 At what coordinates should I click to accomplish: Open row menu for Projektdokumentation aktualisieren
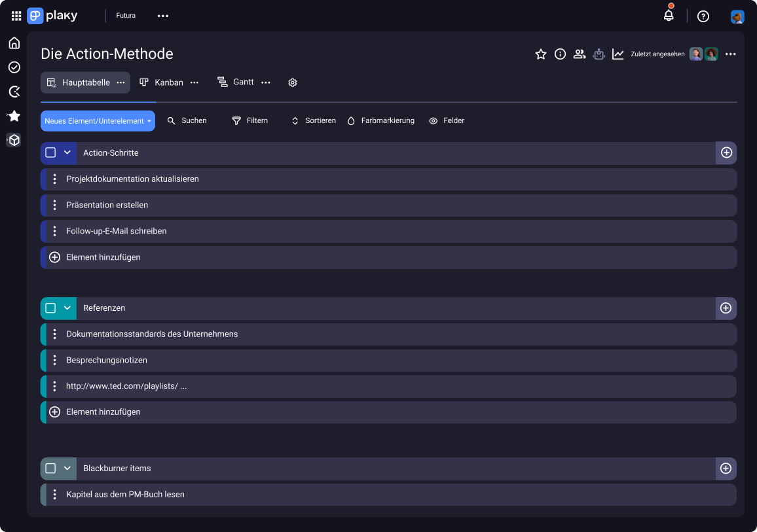coord(54,179)
